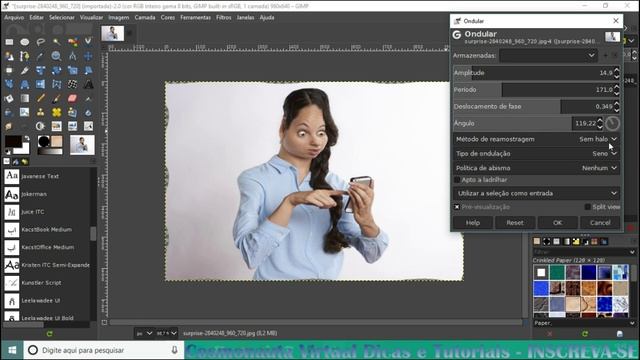The width and height of the screenshot is (640, 360).
Task: Select the Paintbrush tool
Action: pyautogui.click(x=56, y=98)
